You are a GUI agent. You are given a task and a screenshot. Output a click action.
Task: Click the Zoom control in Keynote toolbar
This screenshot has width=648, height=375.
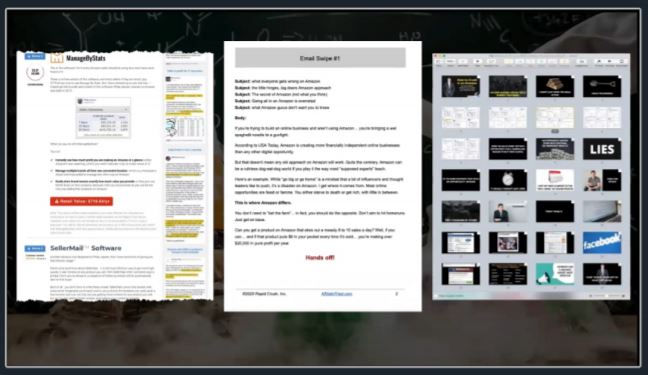coord(450,62)
